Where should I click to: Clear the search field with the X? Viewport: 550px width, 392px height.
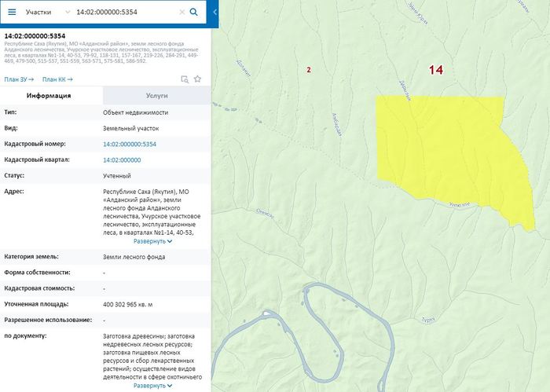[182, 13]
